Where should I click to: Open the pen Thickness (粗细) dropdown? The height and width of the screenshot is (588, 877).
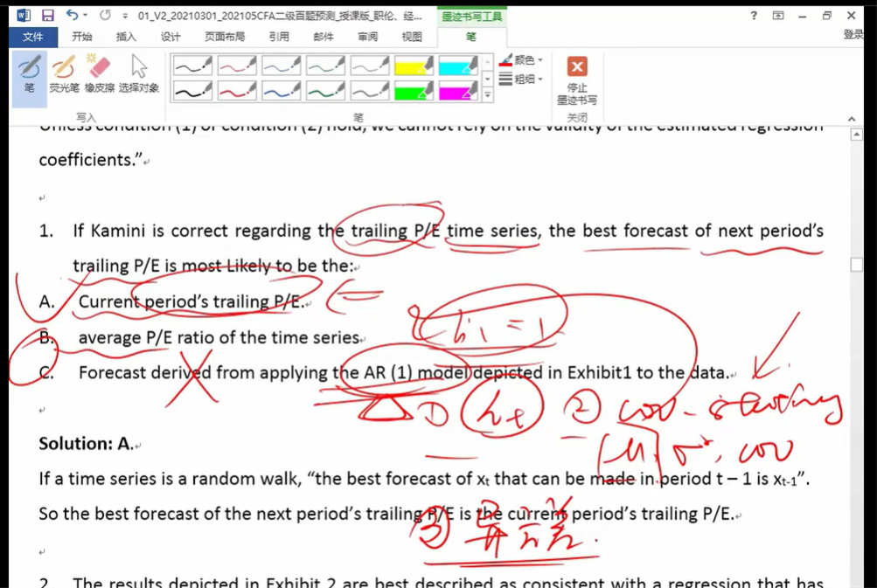[x=521, y=79]
